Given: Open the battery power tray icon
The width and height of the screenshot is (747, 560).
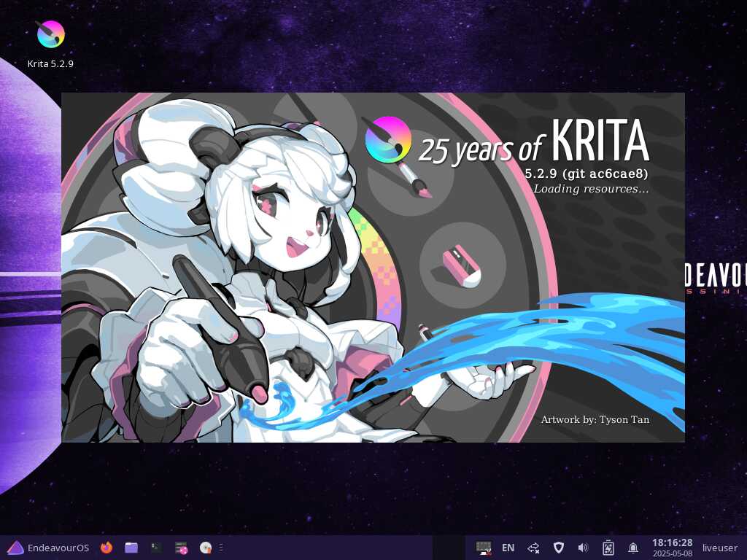Looking at the screenshot, I should pos(608,548).
